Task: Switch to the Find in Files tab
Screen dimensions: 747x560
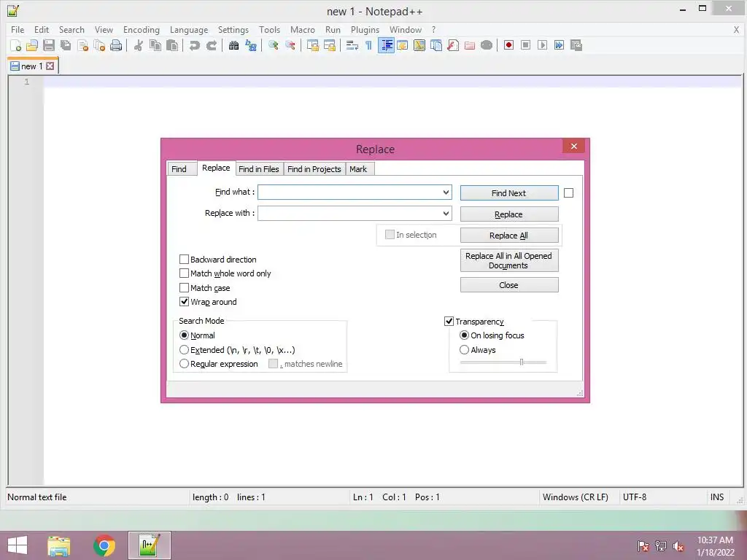Action: (x=259, y=169)
